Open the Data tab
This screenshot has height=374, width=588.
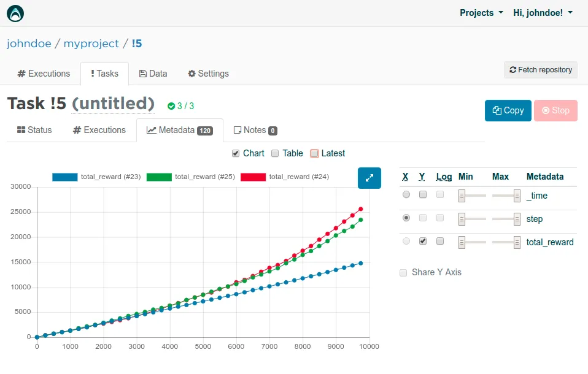(153, 74)
